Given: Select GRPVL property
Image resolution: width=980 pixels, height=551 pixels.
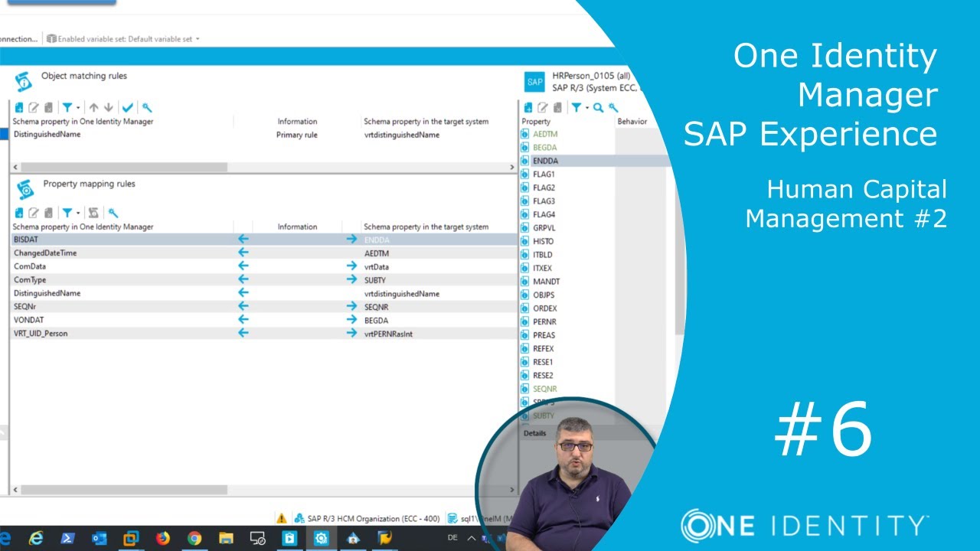Looking at the screenshot, I should [544, 228].
